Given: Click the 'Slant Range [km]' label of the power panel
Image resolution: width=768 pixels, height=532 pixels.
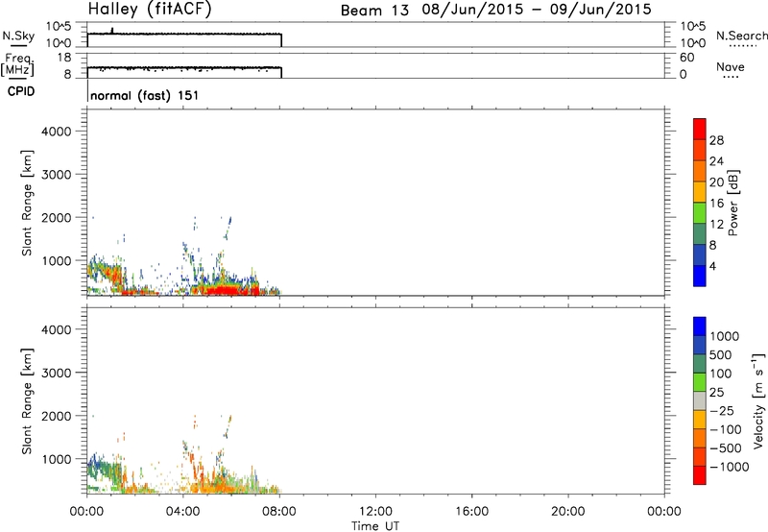Looking at the screenshot, I should click(27, 203).
